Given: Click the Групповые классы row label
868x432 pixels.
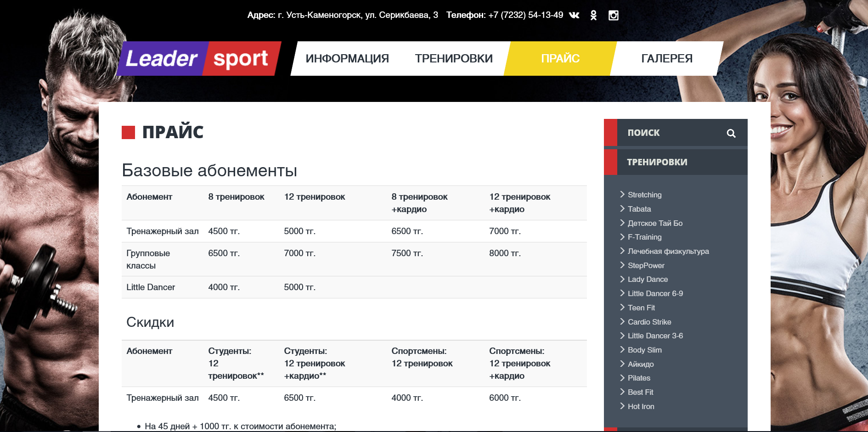Looking at the screenshot, I should tap(148, 259).
